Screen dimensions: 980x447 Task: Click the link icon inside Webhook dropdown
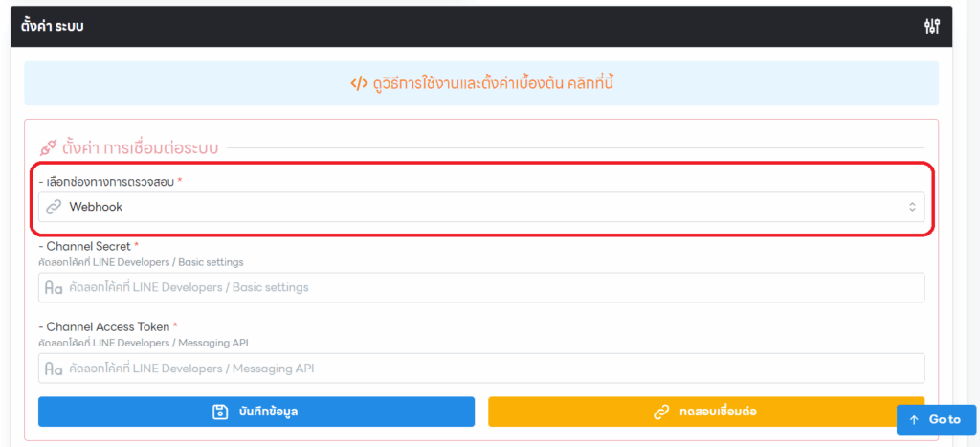pyautogui.click(x=55, y=207)
